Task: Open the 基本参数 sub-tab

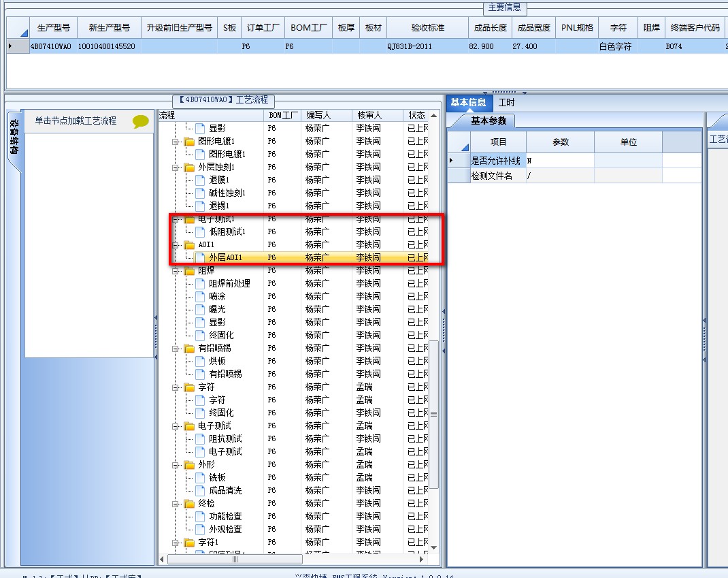Action: pyautogui.click(x=488, y=121)
